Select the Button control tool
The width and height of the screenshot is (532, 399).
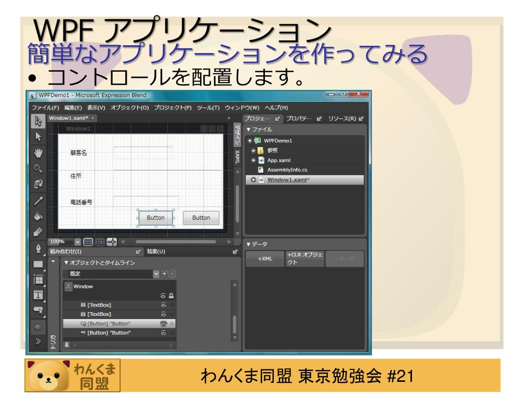pyautogui.click(x=38, y=311)
